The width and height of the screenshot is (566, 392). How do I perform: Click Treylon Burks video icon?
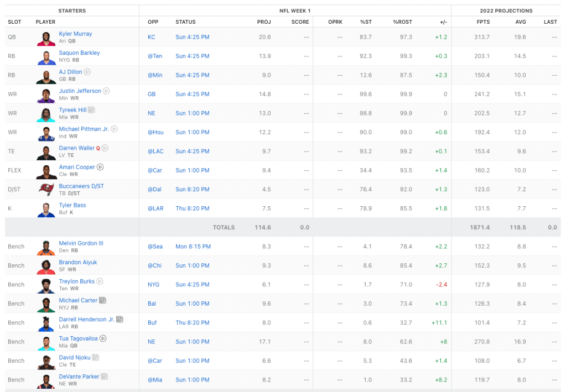pyautogui.click(x=100, y=281)
